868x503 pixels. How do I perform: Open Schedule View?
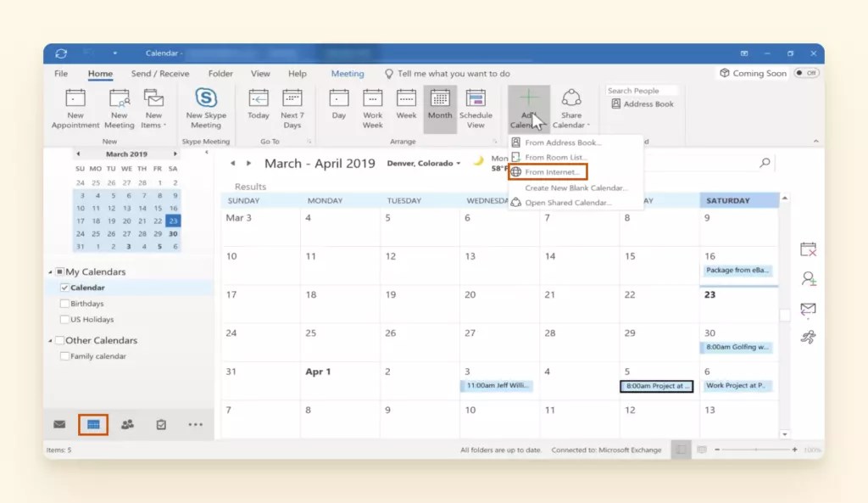pos(477,105)
